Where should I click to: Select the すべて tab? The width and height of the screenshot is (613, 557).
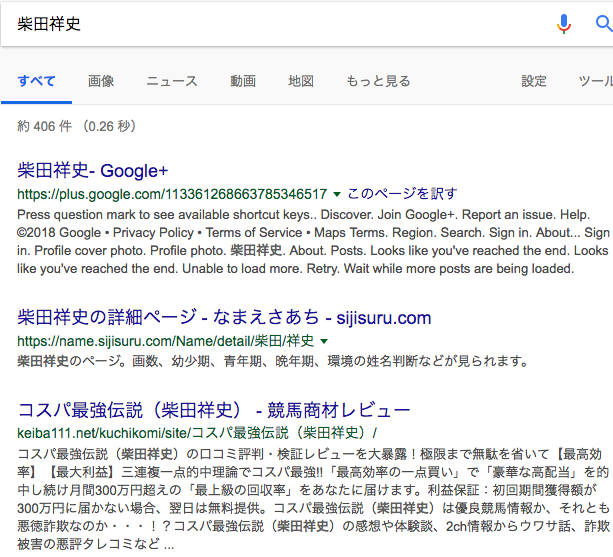coord(36,81)
